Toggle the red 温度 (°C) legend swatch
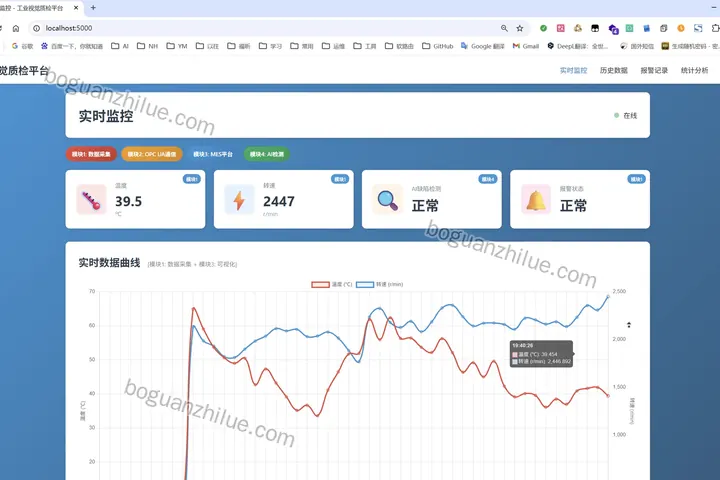The height and width of the screenshot is (480, 720). [320, 284]
